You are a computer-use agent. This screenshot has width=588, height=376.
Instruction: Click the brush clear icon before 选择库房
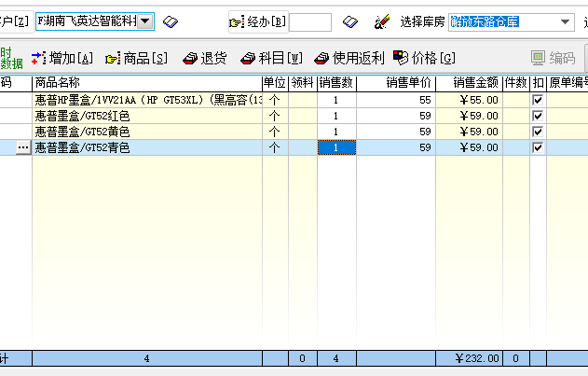382,21
